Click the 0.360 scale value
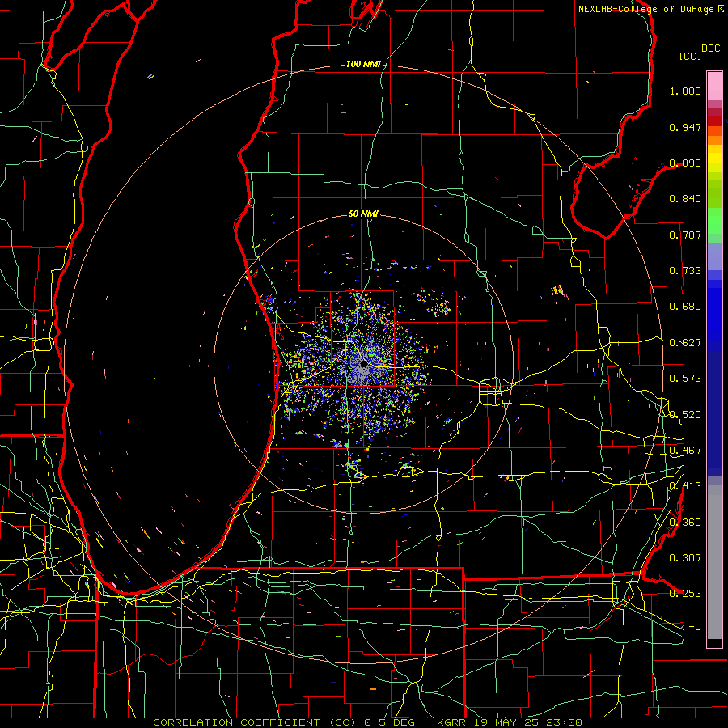The width and height of the screenshot is (728, 728). coord(685,523)
